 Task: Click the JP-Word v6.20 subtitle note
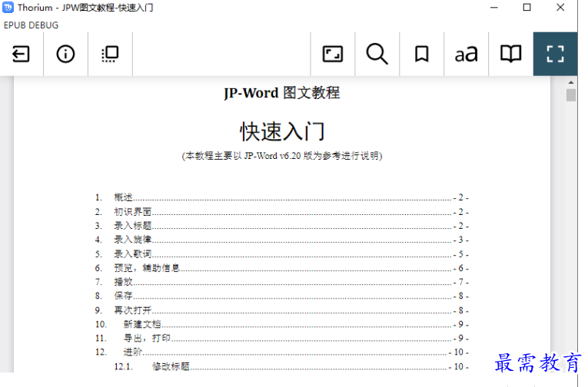[x=282, y=156]
